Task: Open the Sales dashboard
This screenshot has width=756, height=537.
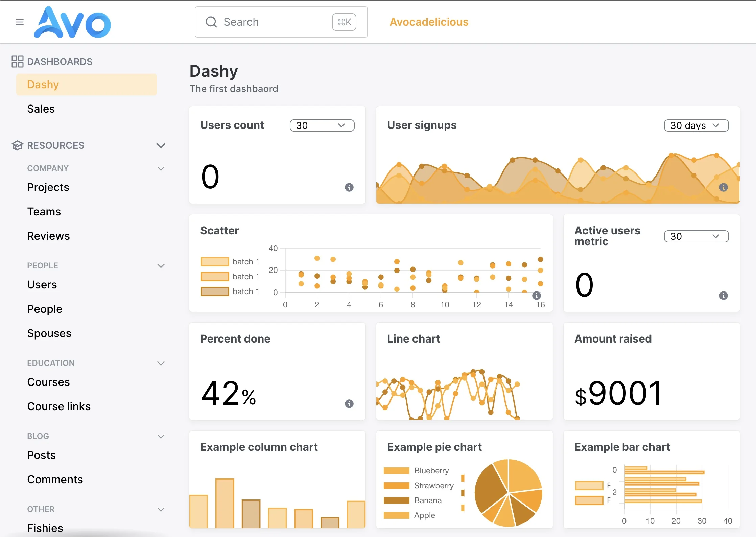Action: coord(41,109)
